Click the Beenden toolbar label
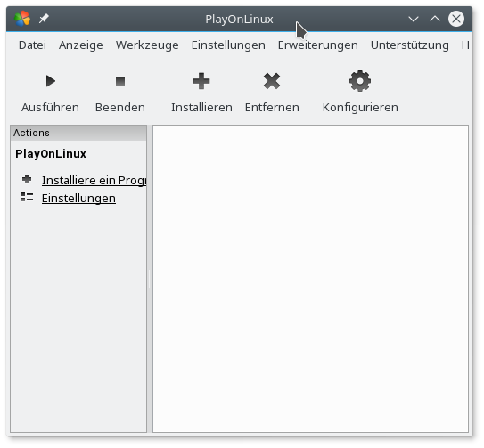This screenshot has height=448, width=484. point(120,108)
